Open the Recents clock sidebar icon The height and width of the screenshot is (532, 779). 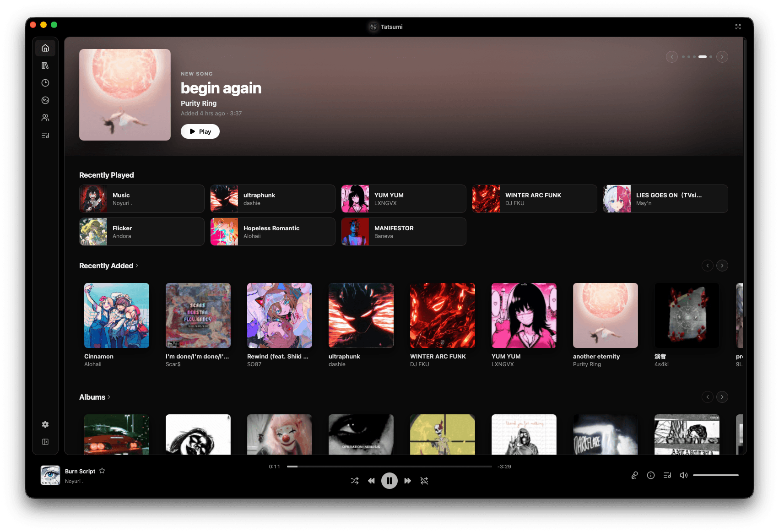tap(45, 83)
